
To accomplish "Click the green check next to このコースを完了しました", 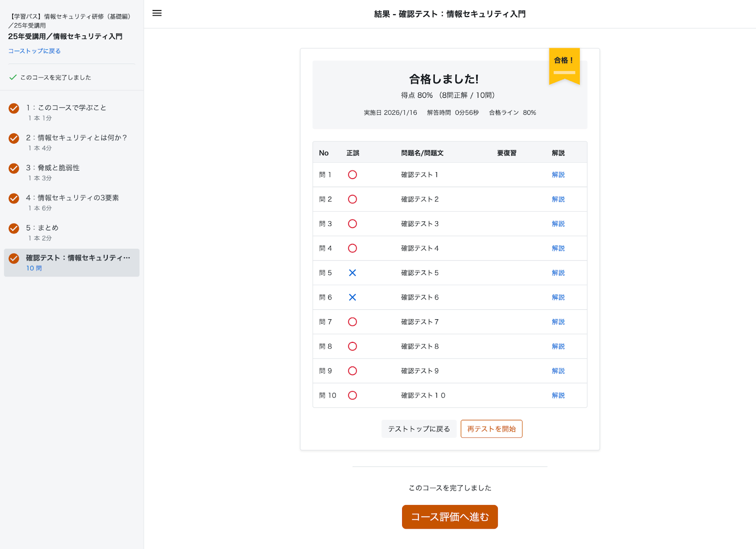I will 13,77.
